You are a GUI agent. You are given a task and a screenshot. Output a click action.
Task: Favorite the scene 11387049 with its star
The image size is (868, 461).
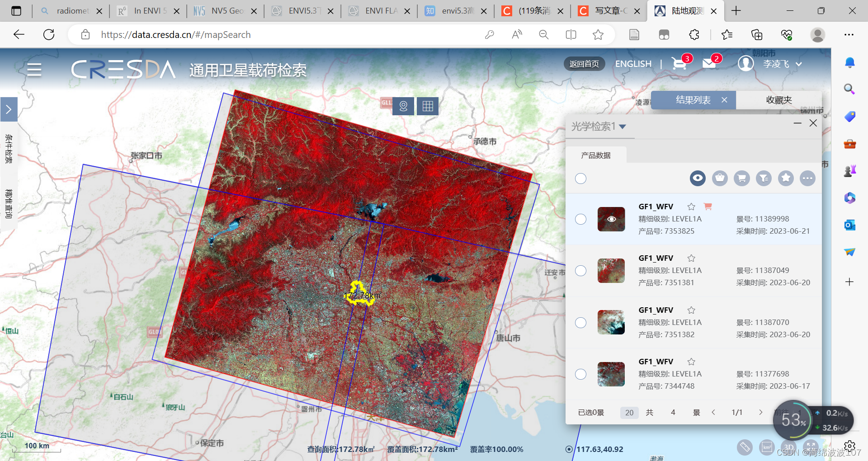(x=691, y=258)
